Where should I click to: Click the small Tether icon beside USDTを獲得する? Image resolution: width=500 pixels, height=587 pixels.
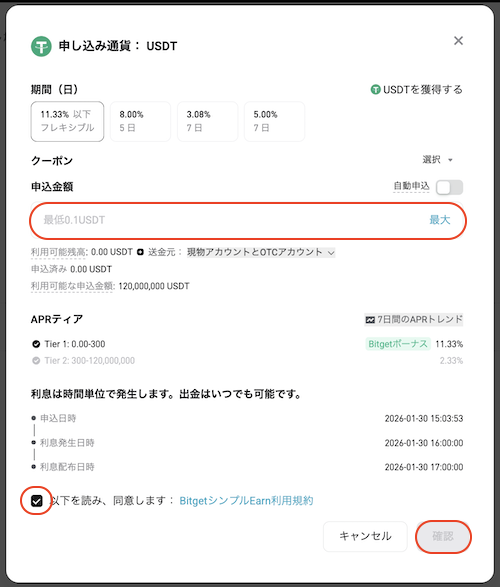click(375, 90)
